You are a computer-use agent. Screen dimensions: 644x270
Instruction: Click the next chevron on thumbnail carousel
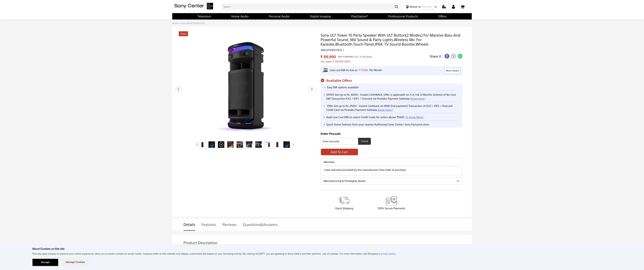[x=293, y=145]
